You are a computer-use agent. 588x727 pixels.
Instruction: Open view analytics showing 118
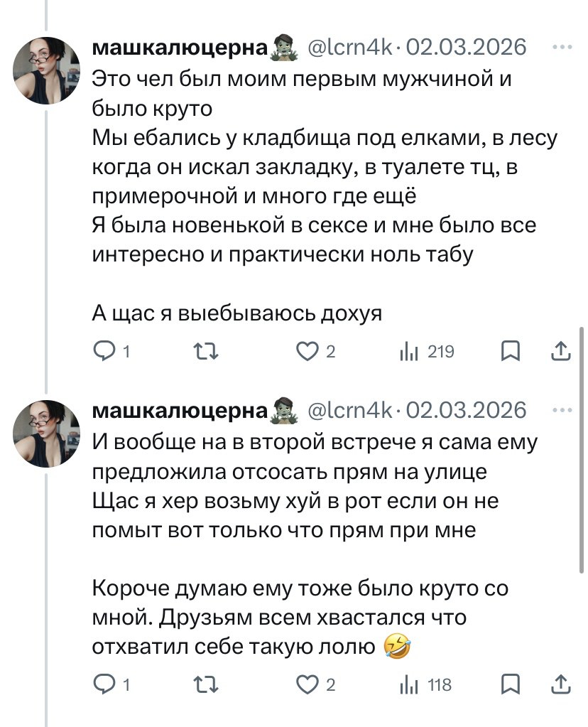click(408, 685)
